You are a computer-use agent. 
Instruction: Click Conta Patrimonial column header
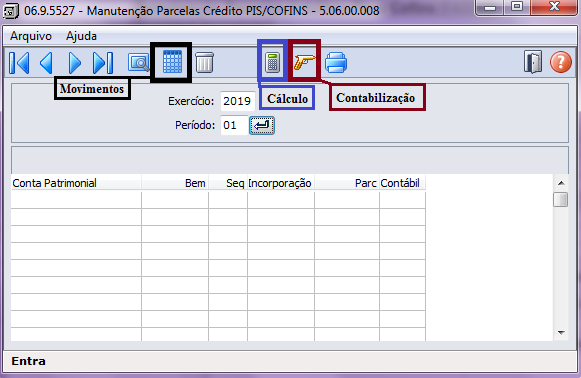76,183
